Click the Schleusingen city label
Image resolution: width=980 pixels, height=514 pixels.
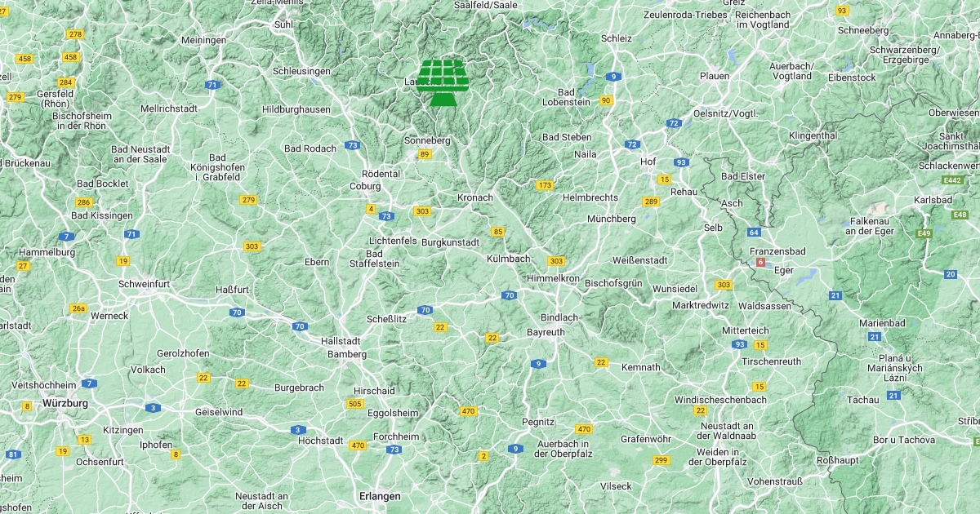[301, 71]
